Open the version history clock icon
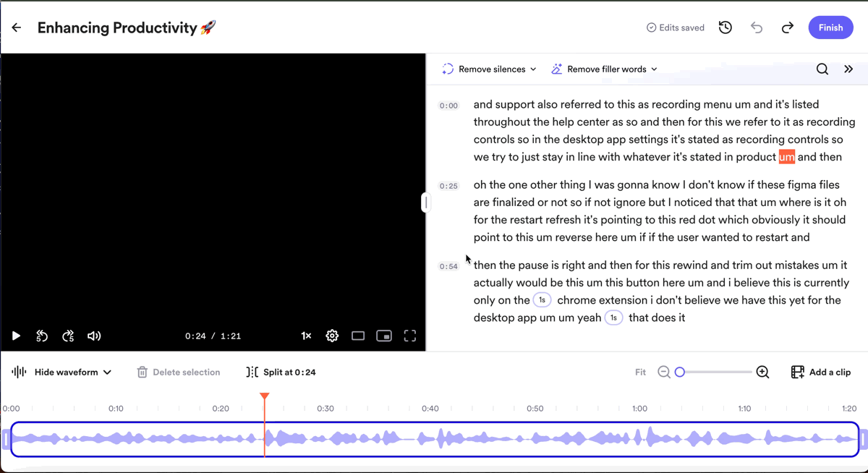The height and width of the screenshot is (473, 868). (x=725, y=27)
